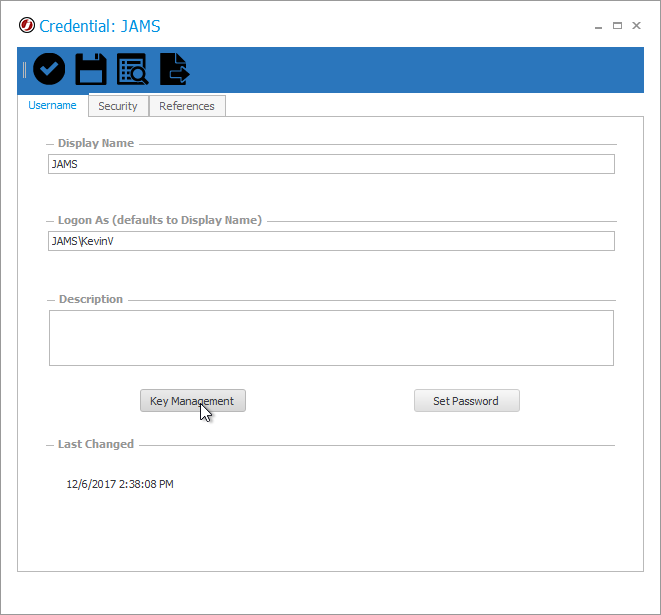Switch to the Security tab
This screenshot has width=661, height=615.
[x=118, y=106]
